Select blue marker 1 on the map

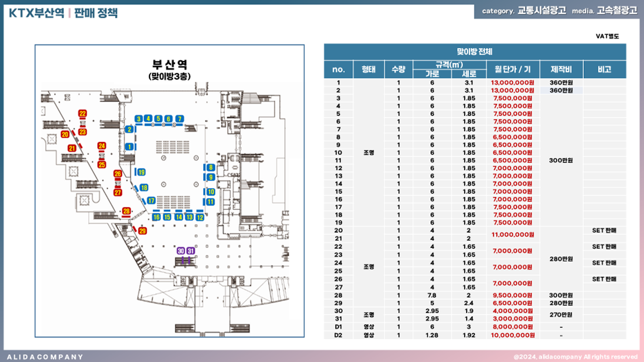point(129,147)
